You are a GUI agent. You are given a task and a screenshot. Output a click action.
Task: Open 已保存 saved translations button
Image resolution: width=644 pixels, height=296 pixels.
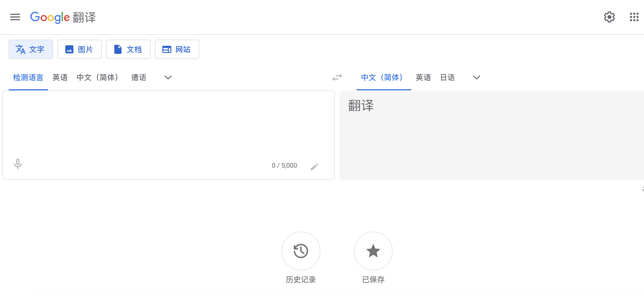pos(373,251)
